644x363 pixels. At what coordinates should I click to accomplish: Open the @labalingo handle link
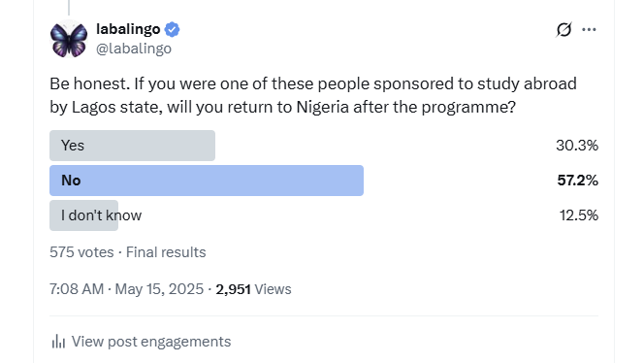click(134, 49)
